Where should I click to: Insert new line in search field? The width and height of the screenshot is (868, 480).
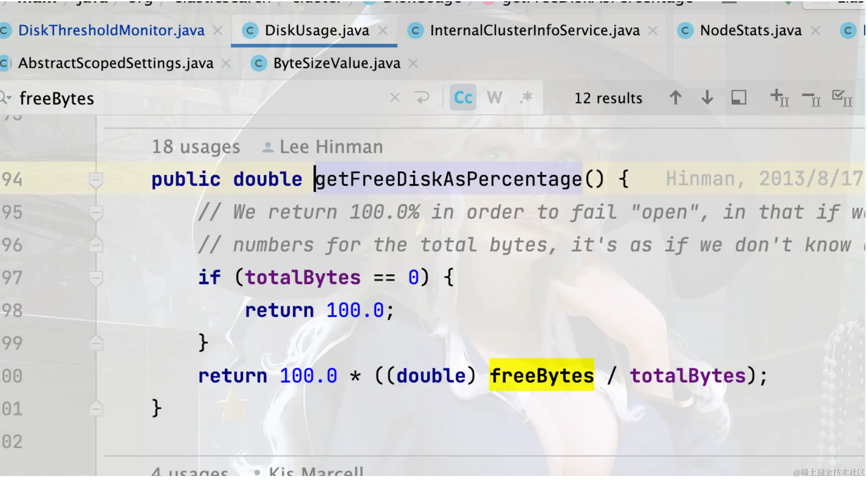pyautogui.click(x=422, y=98)
